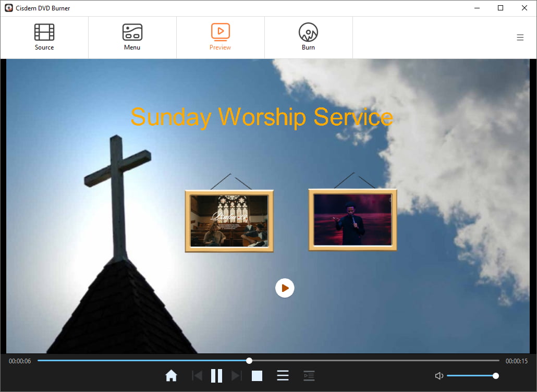The height and width of the screenshot is (392, 537).
Task: Return to DVD root menu via home icon
Action: click(171, 375)
